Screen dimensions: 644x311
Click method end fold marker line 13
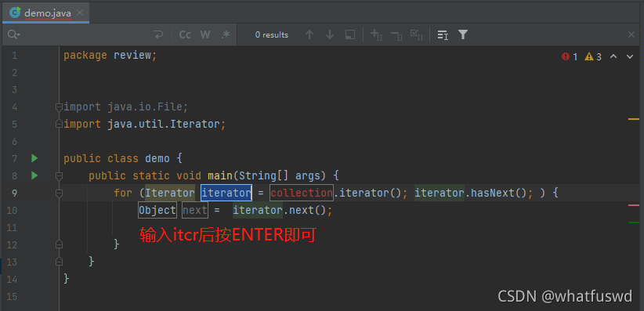coord(59,262)
